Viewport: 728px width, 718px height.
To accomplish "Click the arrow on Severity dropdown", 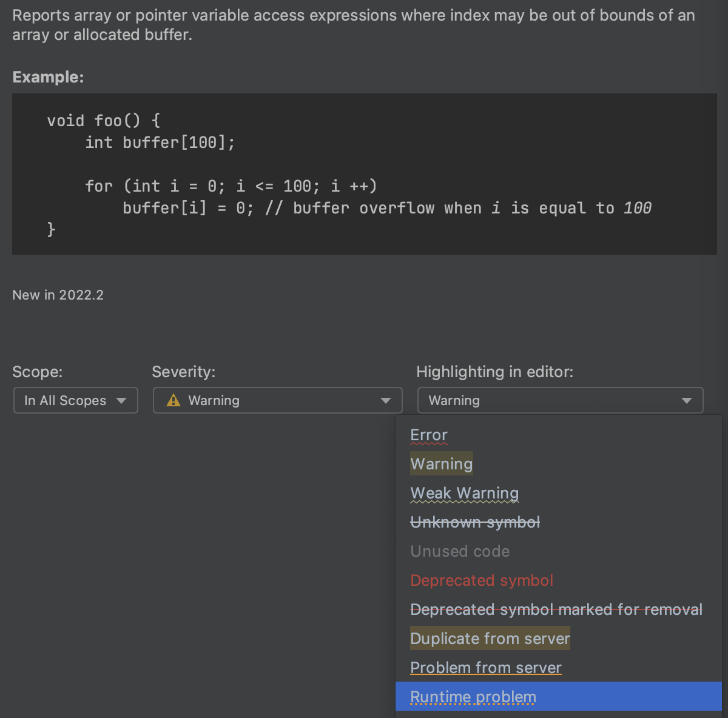I will click(x=385, y=401).
